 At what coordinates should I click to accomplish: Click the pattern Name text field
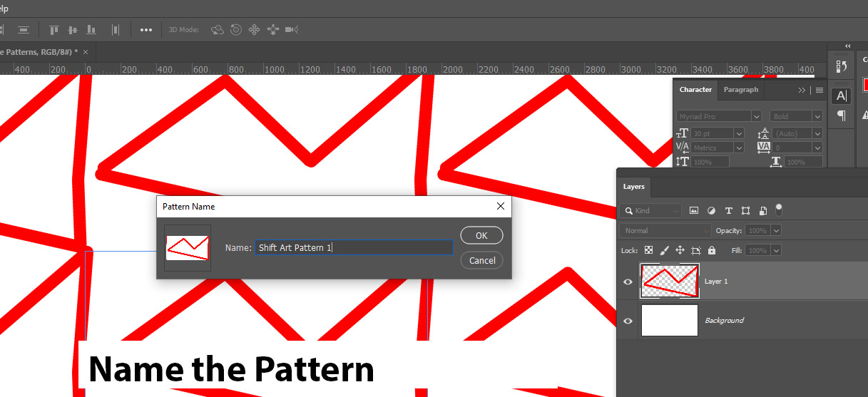(x=354, y=247)
